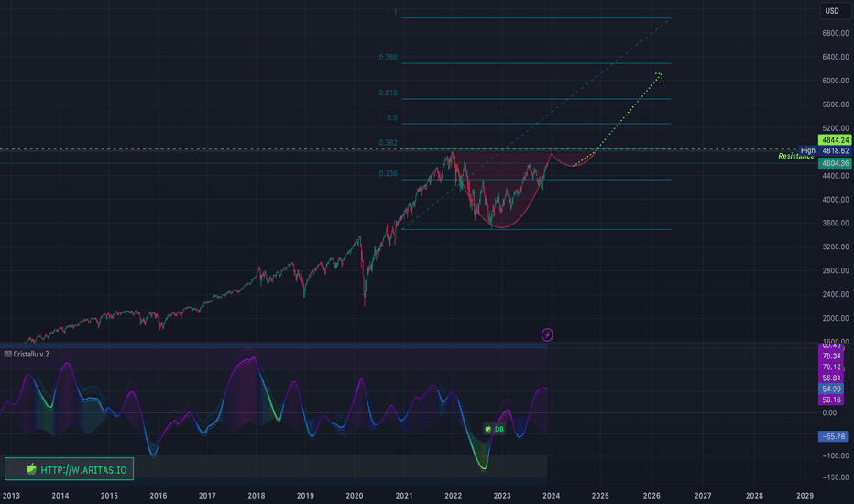Select the Fibonacci 0.382 level label
This screenshot has width=854, height=504.
coord(389,143)
